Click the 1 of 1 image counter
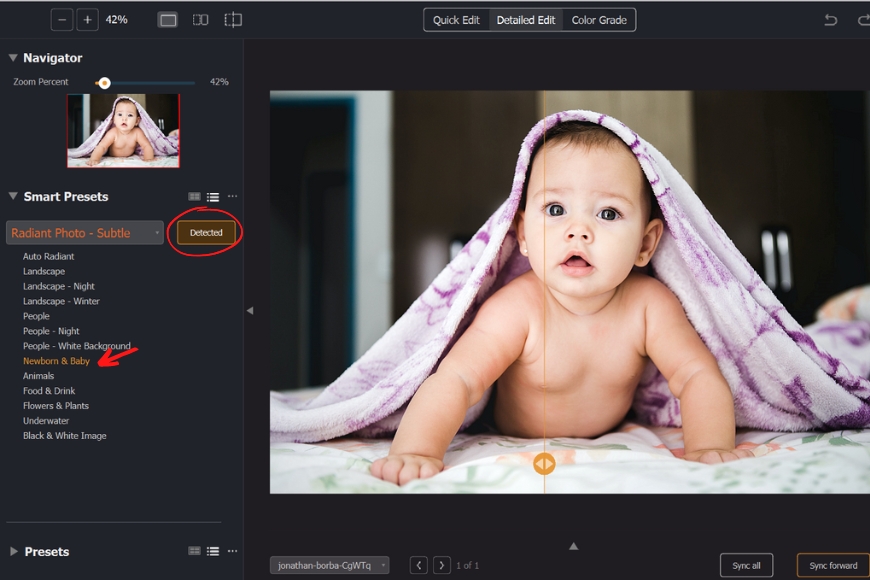Screen dimensions: 870x580 467,566
